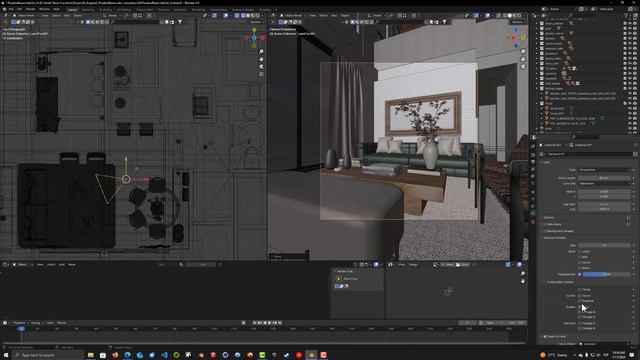
Task: Open Options dropdown in left viewport
Action: (x=256, y=22)
